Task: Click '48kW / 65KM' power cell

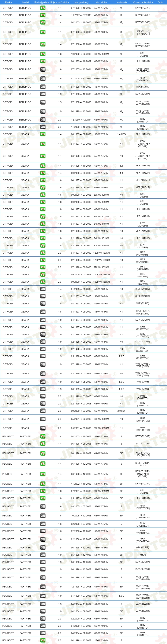Action: pyautogui.click(x=101, y=15)
